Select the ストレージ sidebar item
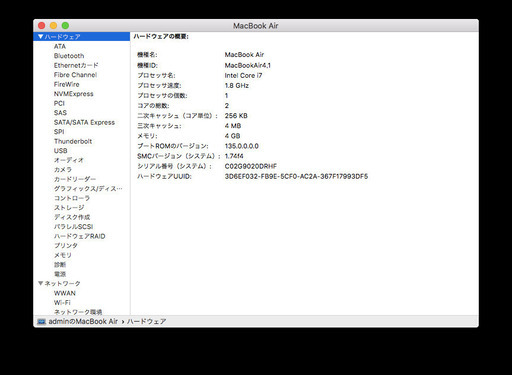Viewport: 512px width, 375px height. click(69, 208)
